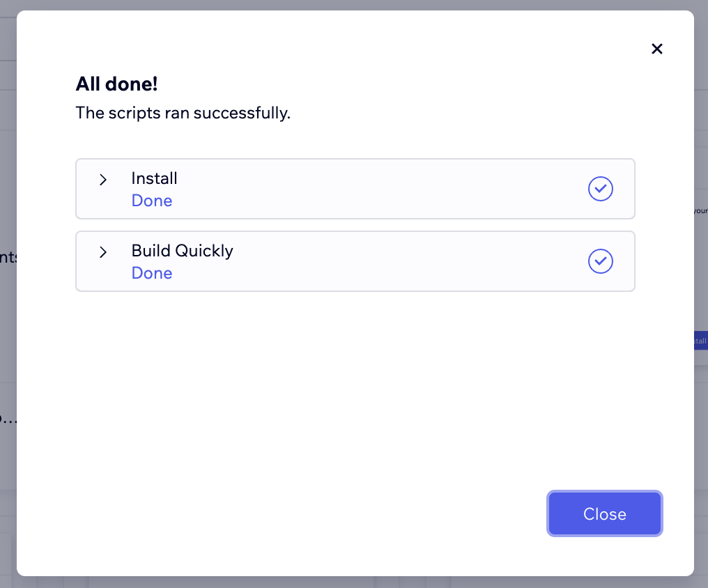Click the Build Quickly success checkmark icon

pyautogui.click(x=601, y=261)
